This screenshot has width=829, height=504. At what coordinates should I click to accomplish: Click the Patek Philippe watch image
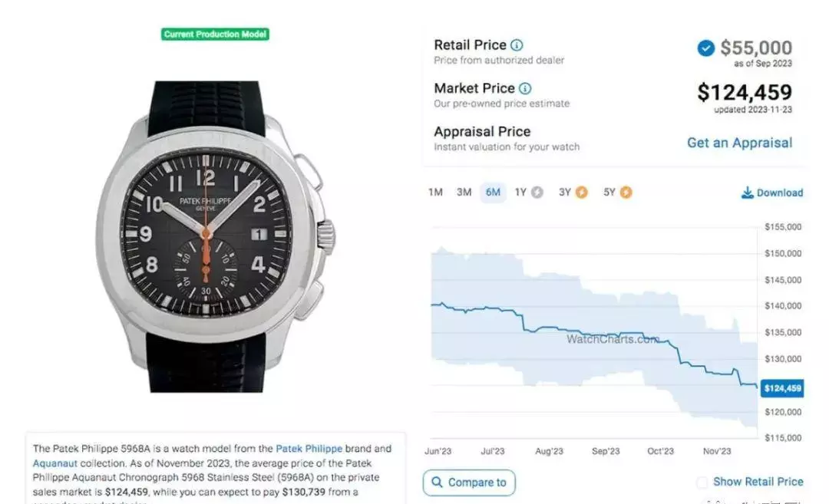tap(215, 236)
